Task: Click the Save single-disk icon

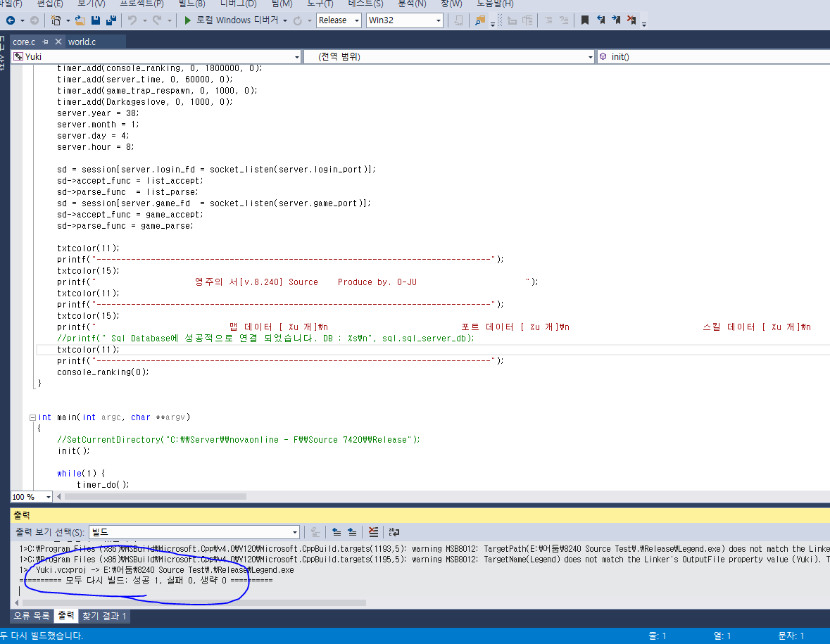Action: [96, 20]
